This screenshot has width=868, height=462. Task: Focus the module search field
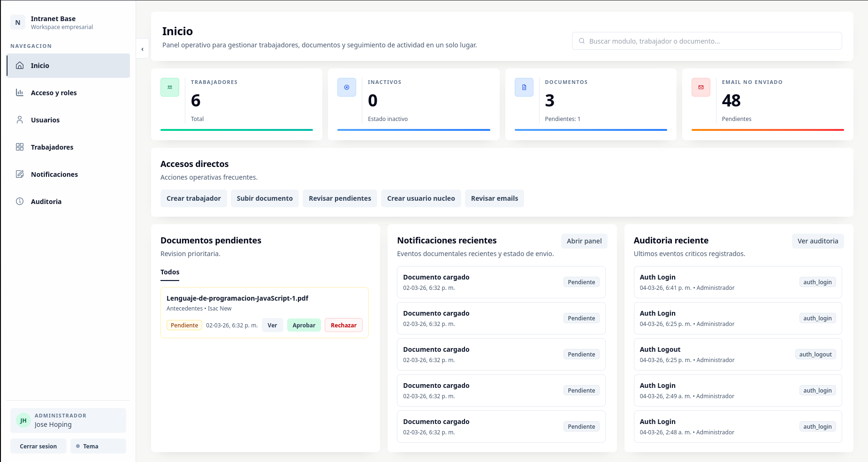707,41
